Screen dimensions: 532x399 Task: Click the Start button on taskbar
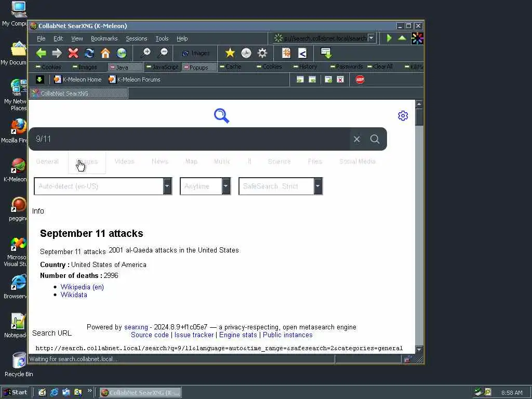point(16,393)
